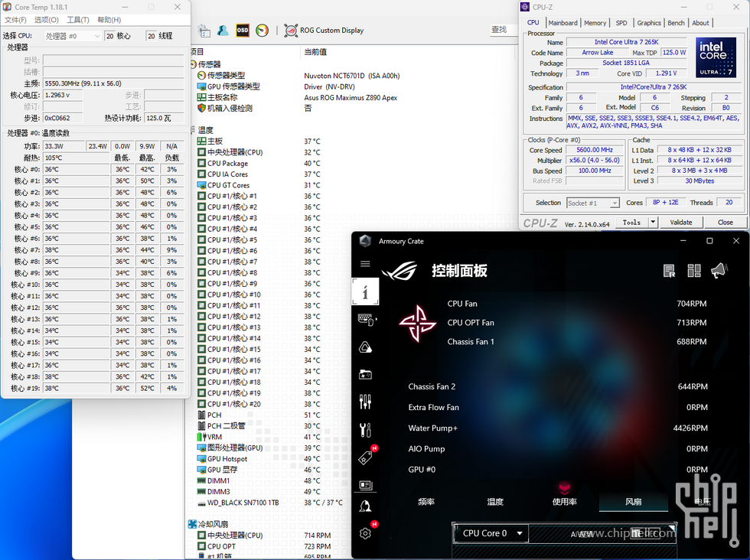Screen dimensions: 750x560
Task: Open the keyboard and mouse devices icon
Action: tap(366, 320)
